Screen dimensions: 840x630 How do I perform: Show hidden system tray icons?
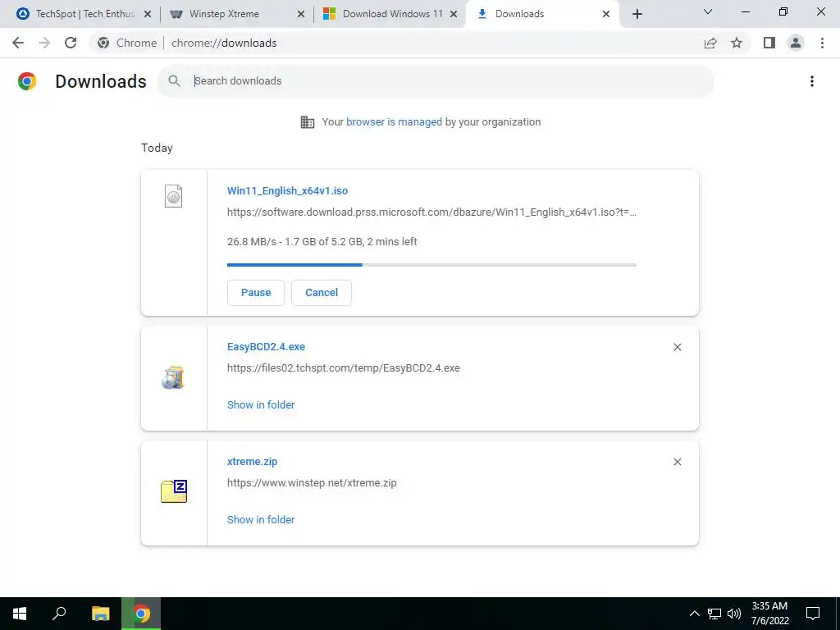[x=694, y=614]
